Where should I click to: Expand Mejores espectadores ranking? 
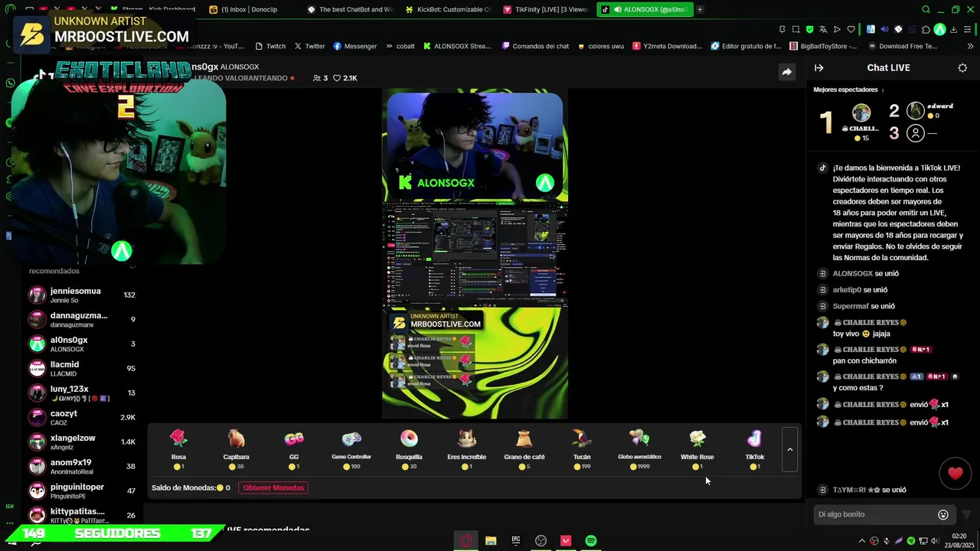coord(849,90)
